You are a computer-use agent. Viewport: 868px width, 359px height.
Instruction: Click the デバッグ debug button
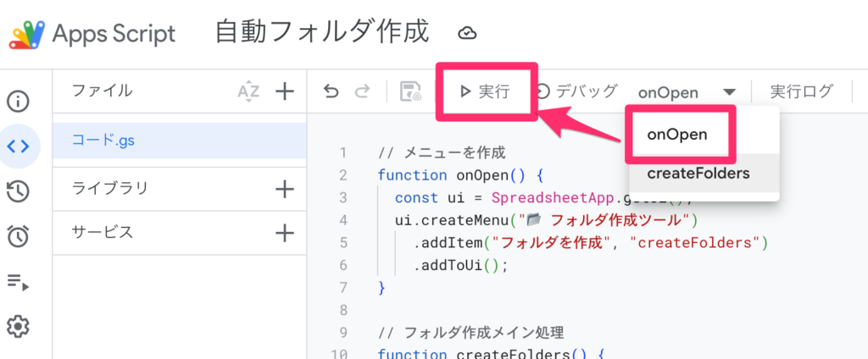[578, 91]
